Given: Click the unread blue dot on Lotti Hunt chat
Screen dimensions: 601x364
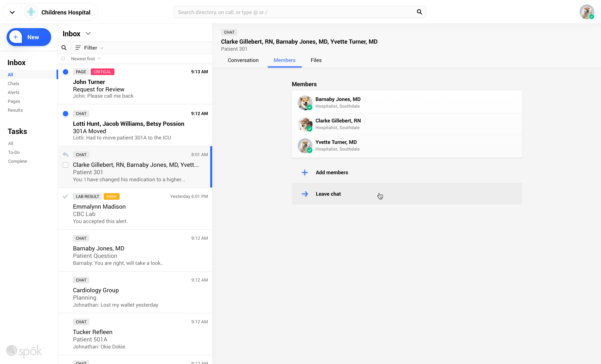Looking at the screenshot, I should (x=65, y=114).
